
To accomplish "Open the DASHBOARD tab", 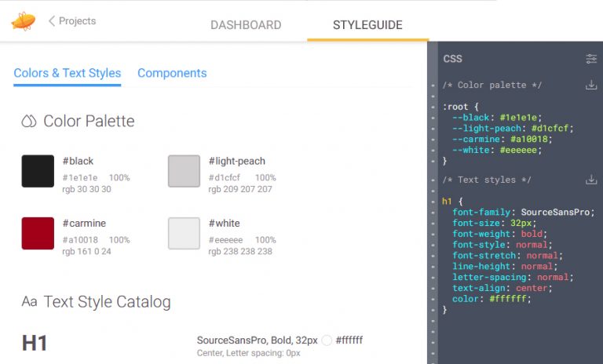I will [246, 25].
